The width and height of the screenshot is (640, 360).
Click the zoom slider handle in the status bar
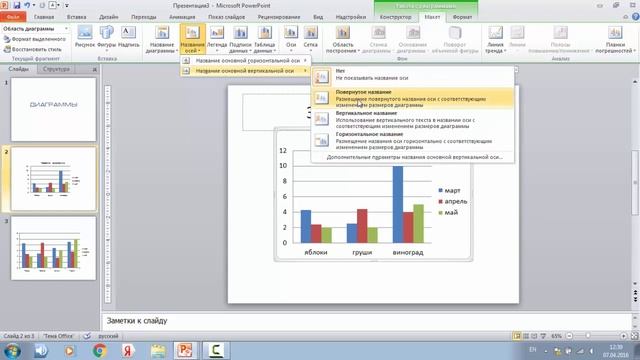tap(588, 336)
